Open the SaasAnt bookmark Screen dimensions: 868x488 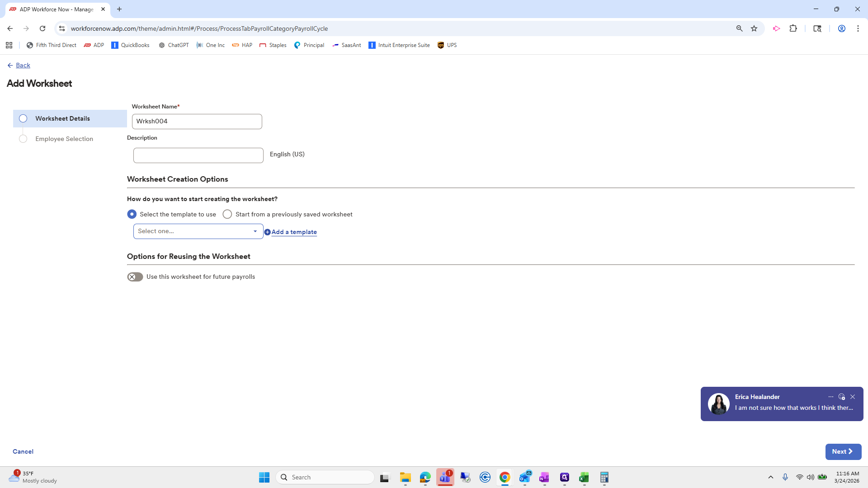pos(347,45)
